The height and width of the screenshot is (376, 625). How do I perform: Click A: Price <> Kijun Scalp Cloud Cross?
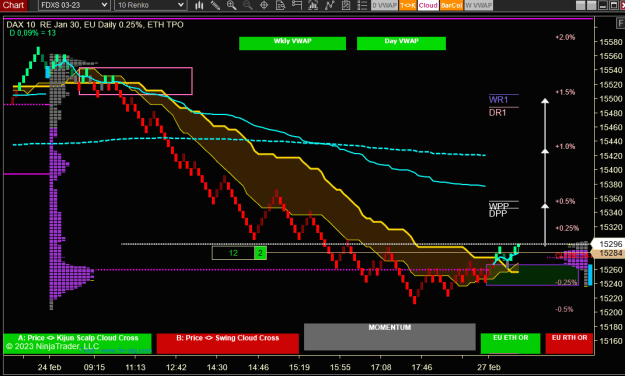[78, 343]
